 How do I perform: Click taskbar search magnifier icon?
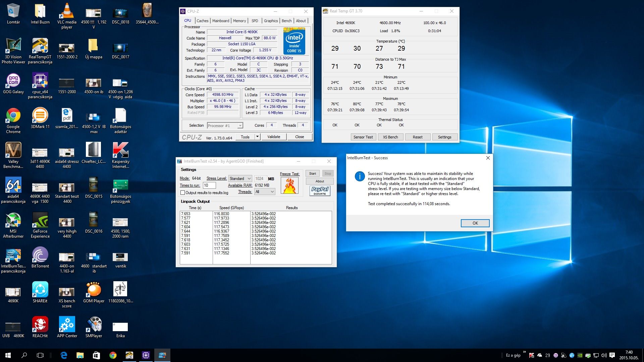click(24, 355)
